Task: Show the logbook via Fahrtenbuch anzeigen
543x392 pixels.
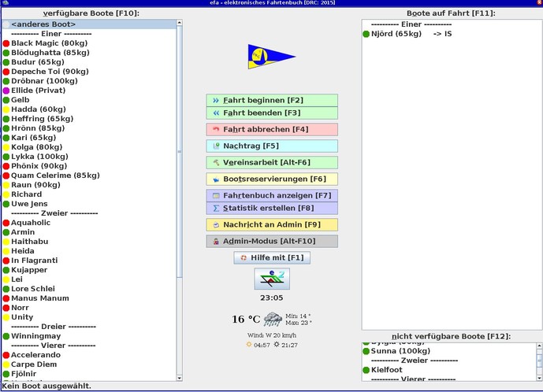Action: coord(271,195)
